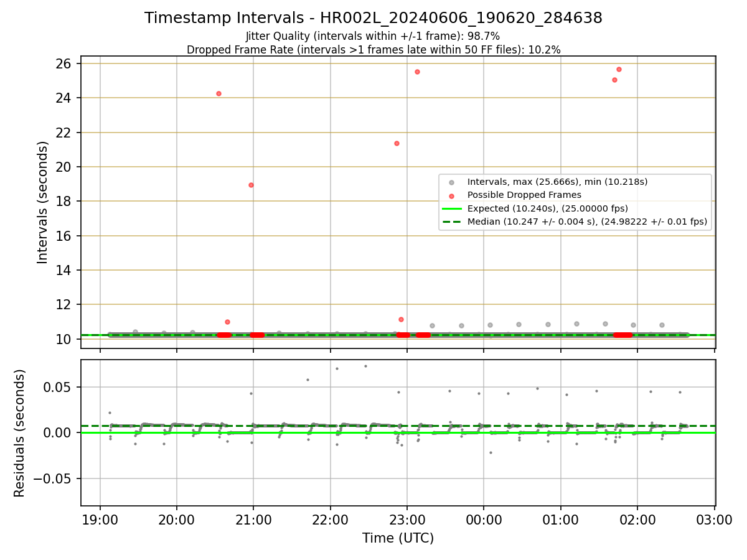Click the dashed dark green line sample in legend
This screenshot has height=560, width=747.
(452, 222)
